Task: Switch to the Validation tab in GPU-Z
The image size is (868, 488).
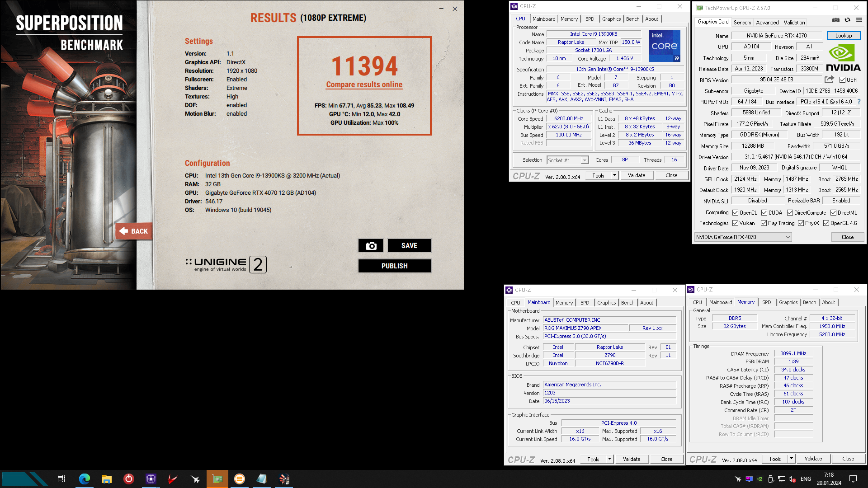Action: pyautogui.click(x=794, y=23)
